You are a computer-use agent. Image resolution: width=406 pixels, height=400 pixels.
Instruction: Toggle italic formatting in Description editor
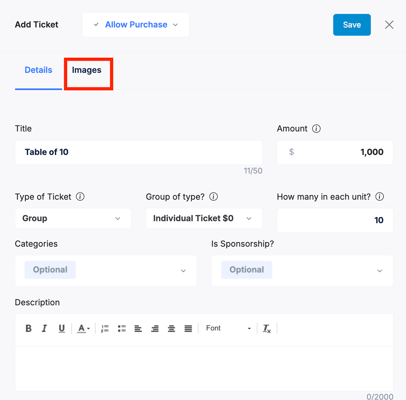click(x=44, y=329)
